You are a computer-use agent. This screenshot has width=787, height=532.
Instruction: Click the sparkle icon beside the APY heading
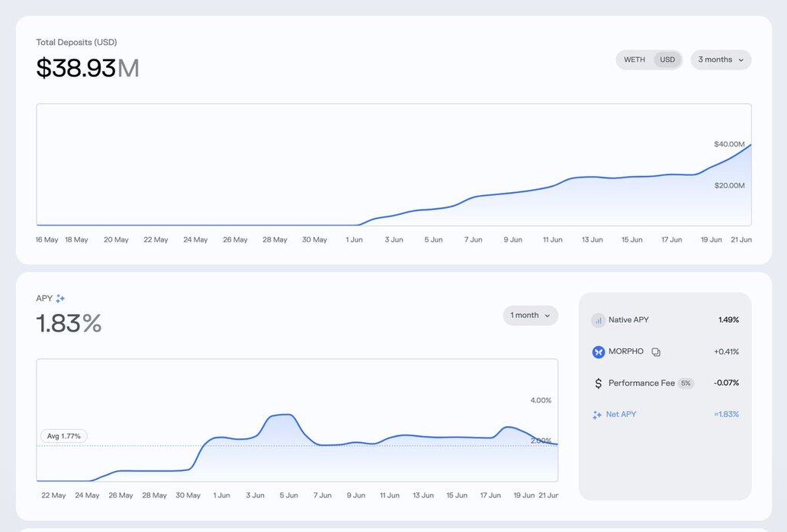60,299
